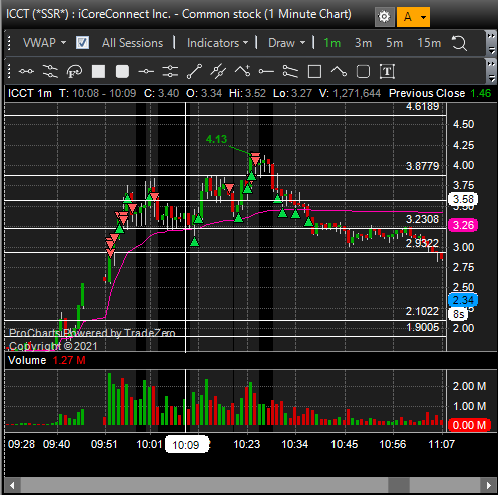Viewport: 498px width, 495px height.
Task: Select the outline rounded rectangle tool
Action: click(x=363, y=71)
